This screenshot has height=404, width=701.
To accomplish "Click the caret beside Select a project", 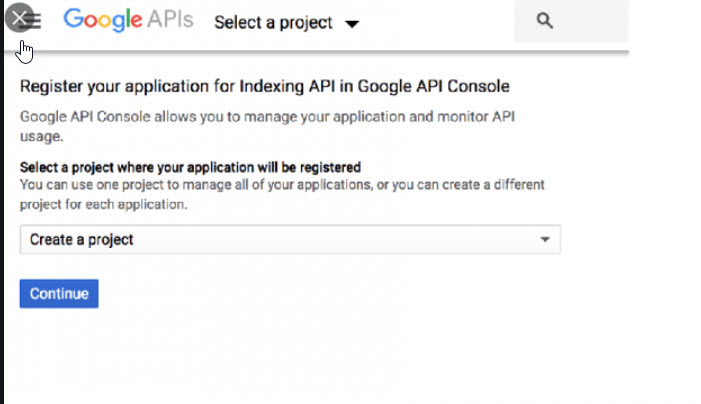I will (351, 23).
